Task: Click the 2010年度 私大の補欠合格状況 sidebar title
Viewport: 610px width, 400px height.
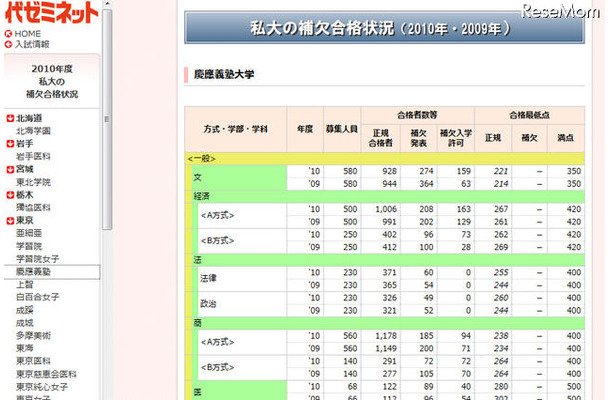Action: (x=52, y=81)
